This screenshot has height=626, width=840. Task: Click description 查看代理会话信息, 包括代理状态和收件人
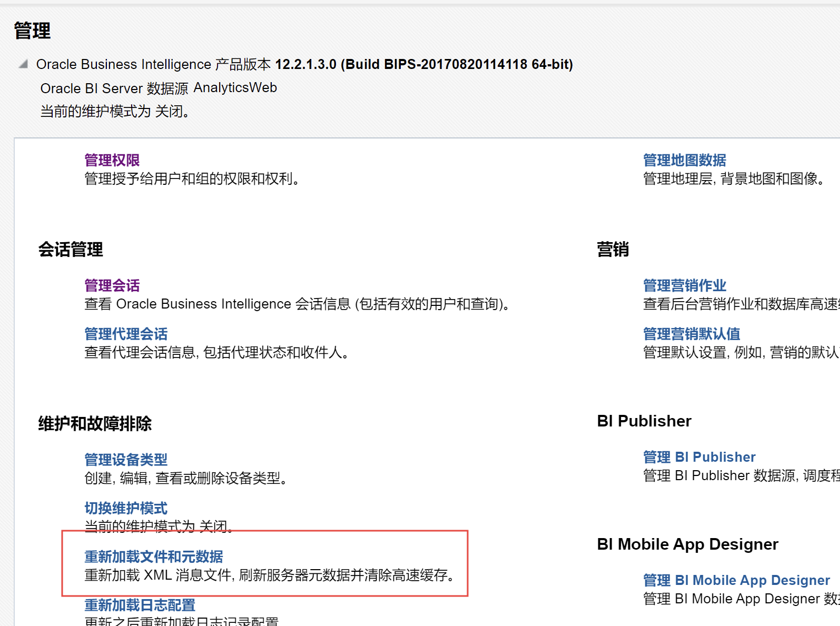click(218, 353)
